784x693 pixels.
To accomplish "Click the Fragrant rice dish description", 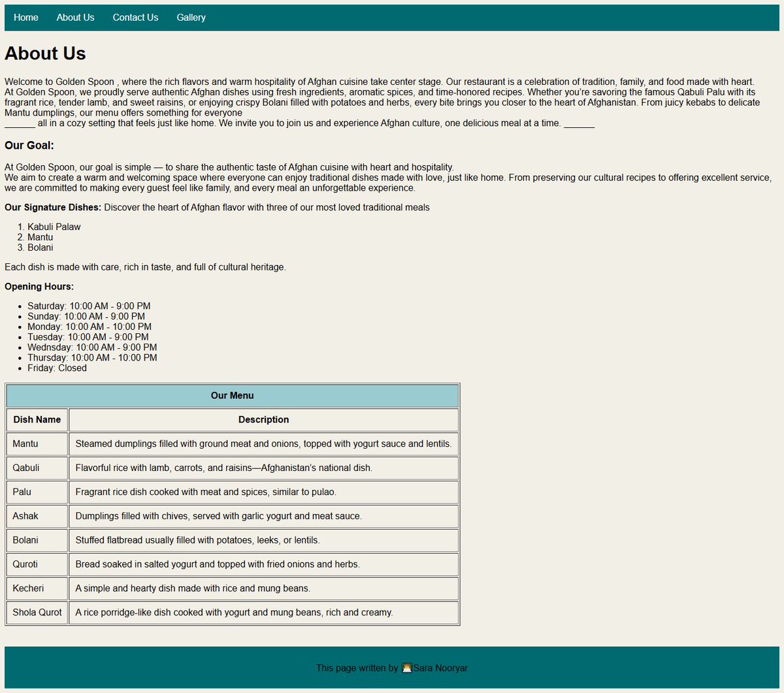I will tap(264, 492).
